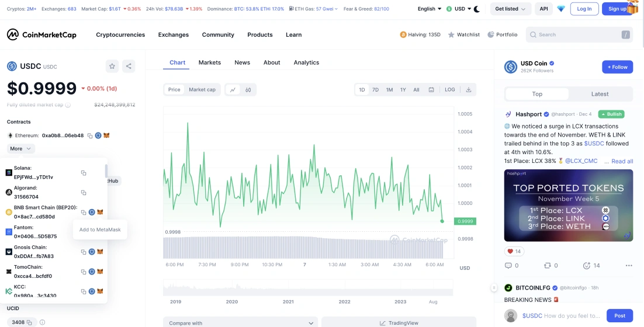Screen dimensions: 644x327
Task: Select the 1D time range
Action: click(x=362, y=89)
